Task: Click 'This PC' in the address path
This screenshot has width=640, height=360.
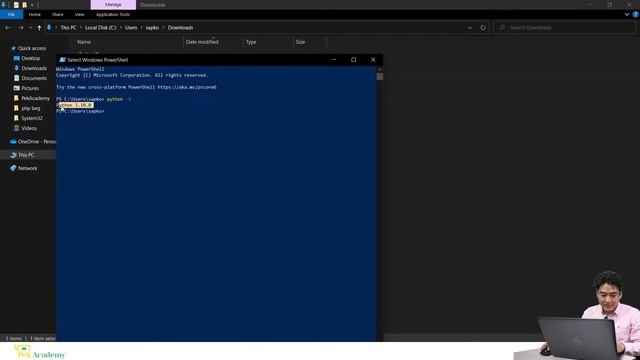Action: click(x=68, y=28)
